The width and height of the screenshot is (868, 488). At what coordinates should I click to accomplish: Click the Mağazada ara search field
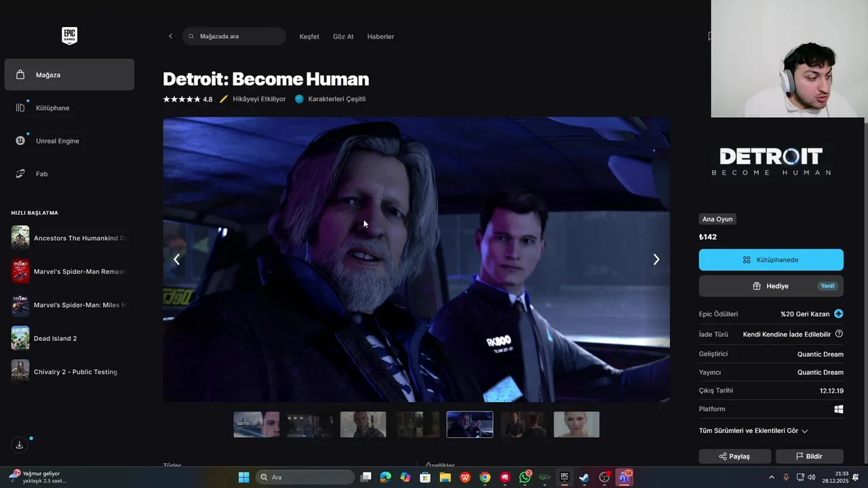tap(234, 37)
